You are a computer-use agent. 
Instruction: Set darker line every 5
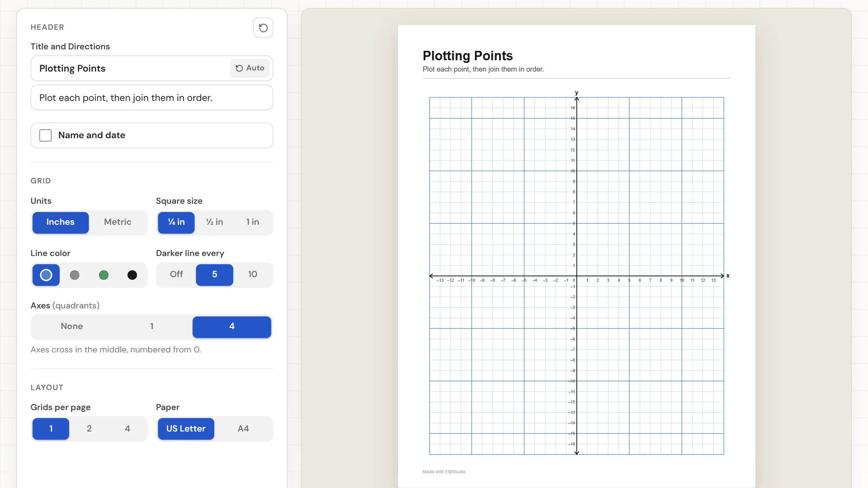pyautogui.click(x=214, y=274)
